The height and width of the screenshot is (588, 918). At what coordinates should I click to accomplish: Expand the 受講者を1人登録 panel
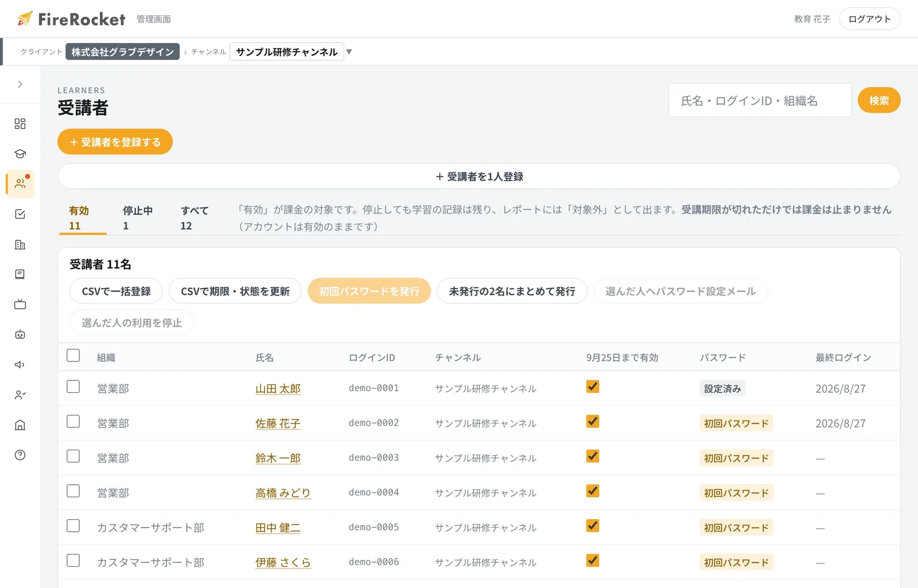click(x=479, y=176)
